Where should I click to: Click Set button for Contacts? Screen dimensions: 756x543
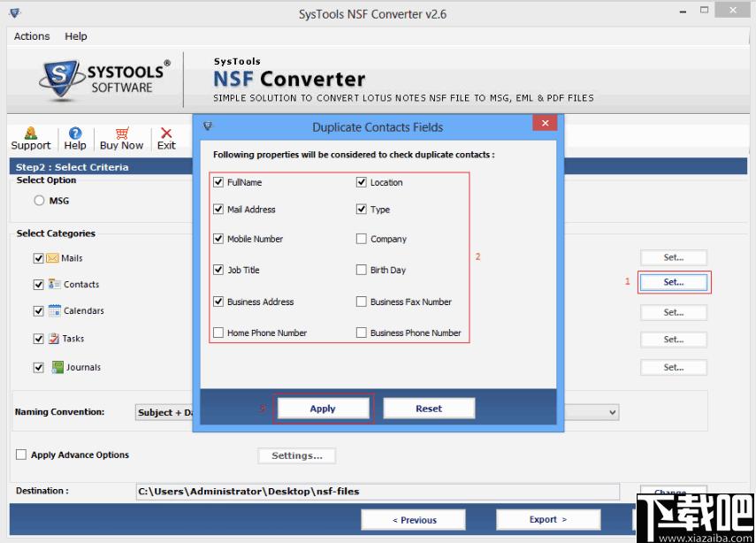click(x=674, y=282)
